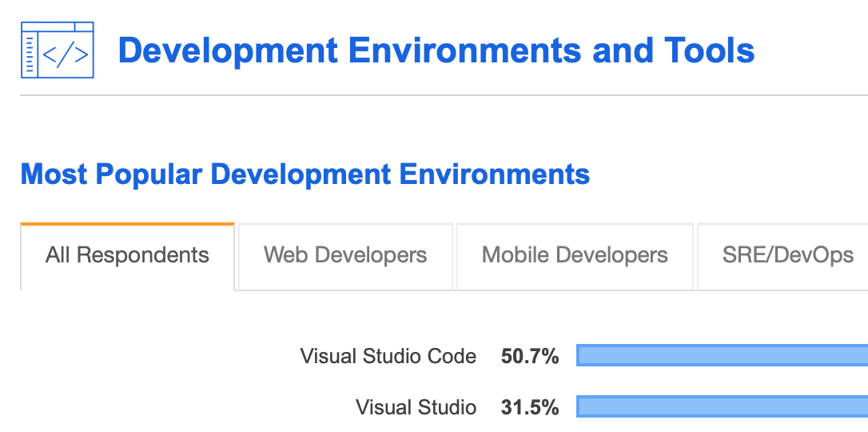Select the All Respondents tab
This screenshot has height=432, width=868.
coord(127,256)
